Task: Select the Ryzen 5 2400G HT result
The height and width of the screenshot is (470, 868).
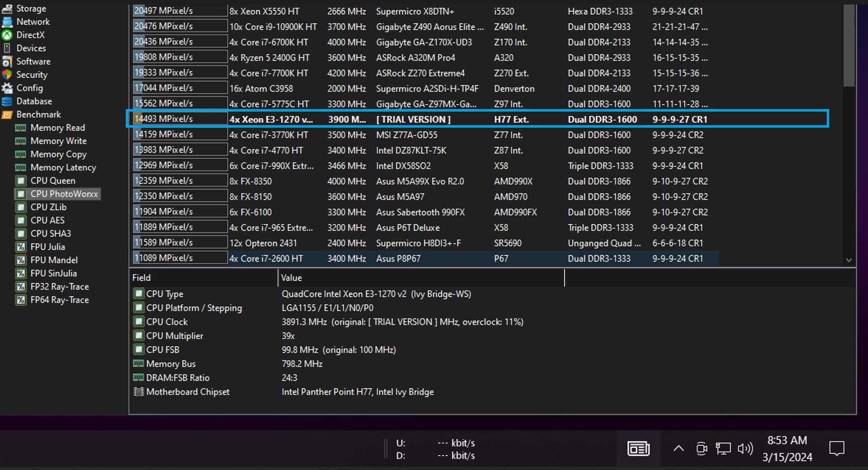Action: coord(425,58)
